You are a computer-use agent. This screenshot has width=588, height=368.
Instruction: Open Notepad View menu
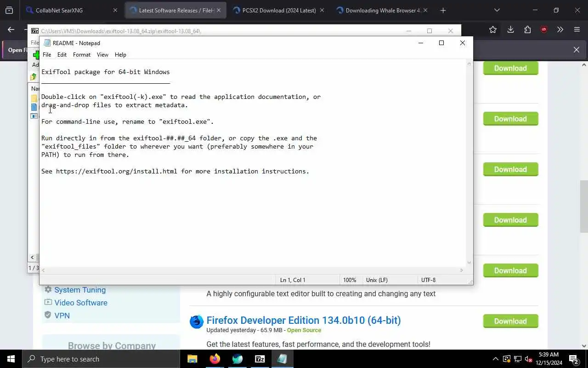pos(102,54)
